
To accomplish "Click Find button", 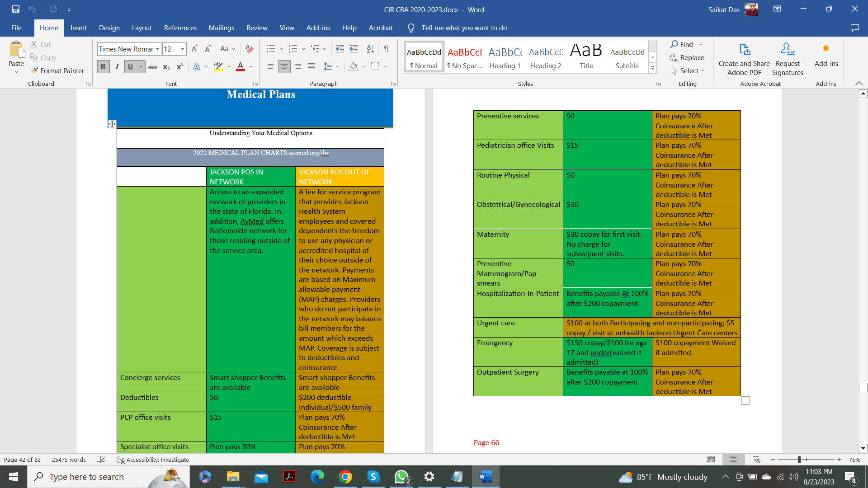I will (682, 44).
